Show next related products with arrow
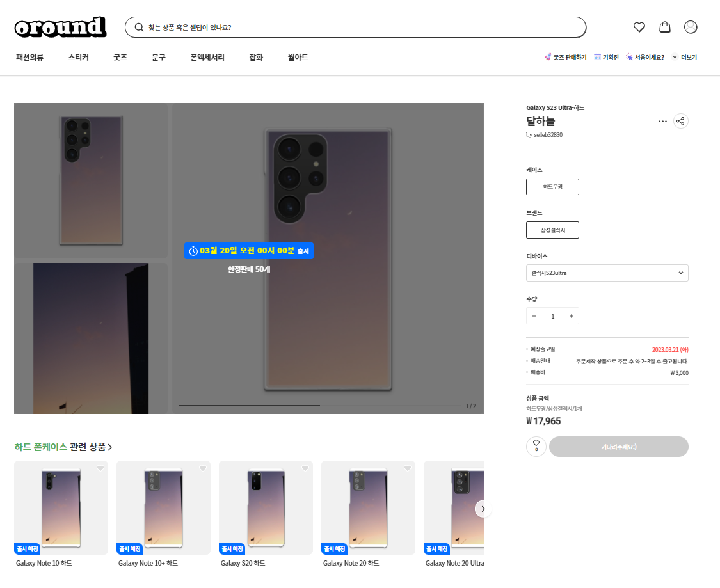 click(483, 509)
